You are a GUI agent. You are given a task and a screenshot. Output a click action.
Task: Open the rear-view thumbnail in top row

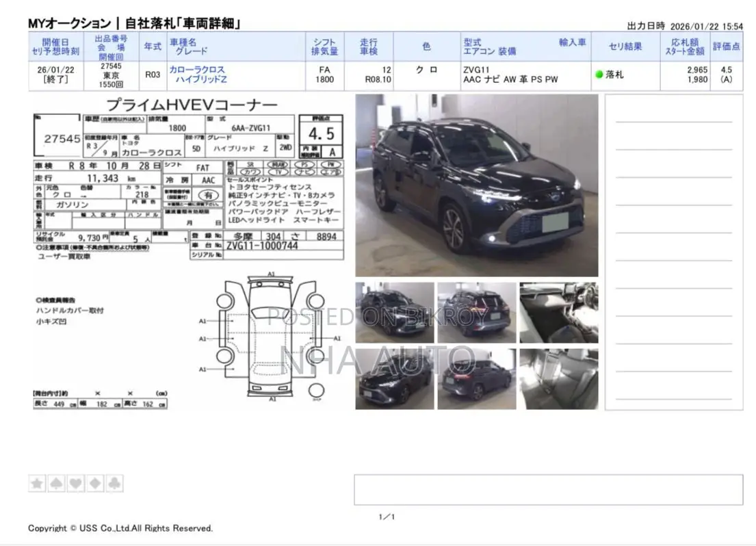476,313
